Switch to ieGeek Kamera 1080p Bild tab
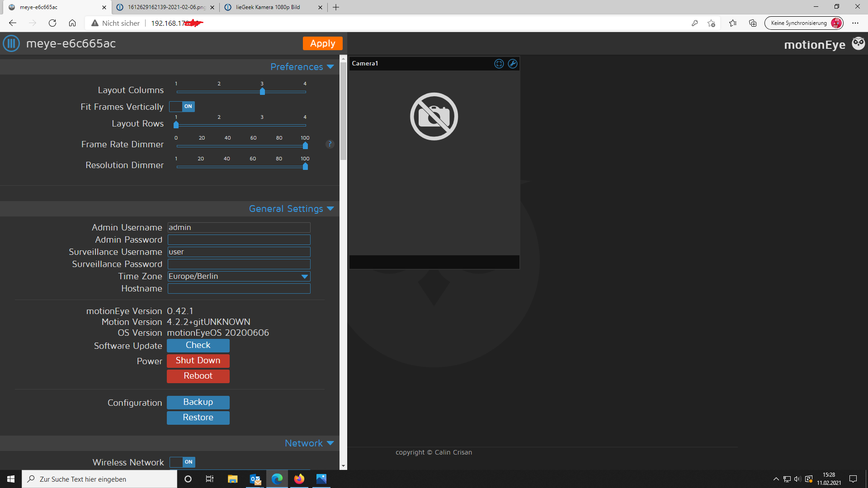 point(268,7)
